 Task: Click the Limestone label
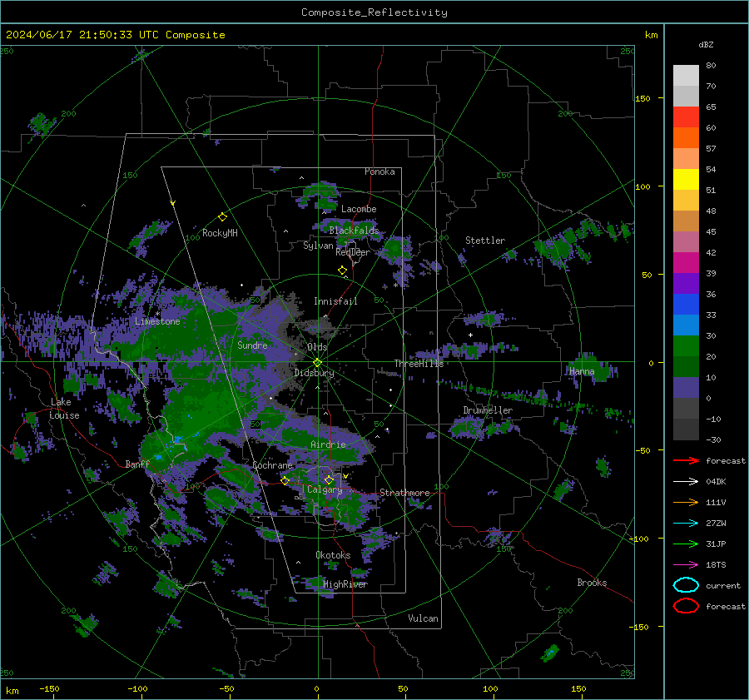157,321
